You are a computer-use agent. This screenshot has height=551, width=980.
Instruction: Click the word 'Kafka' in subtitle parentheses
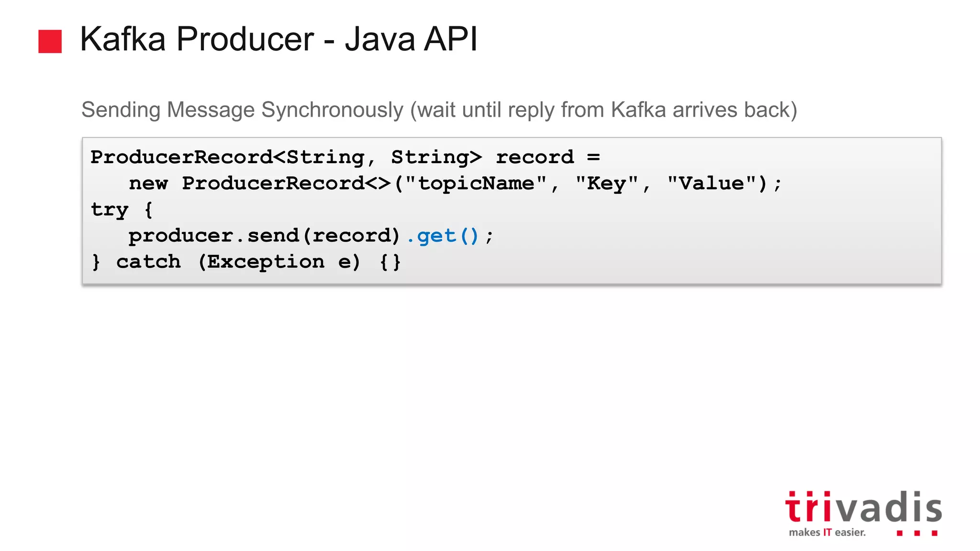point(638,110)
